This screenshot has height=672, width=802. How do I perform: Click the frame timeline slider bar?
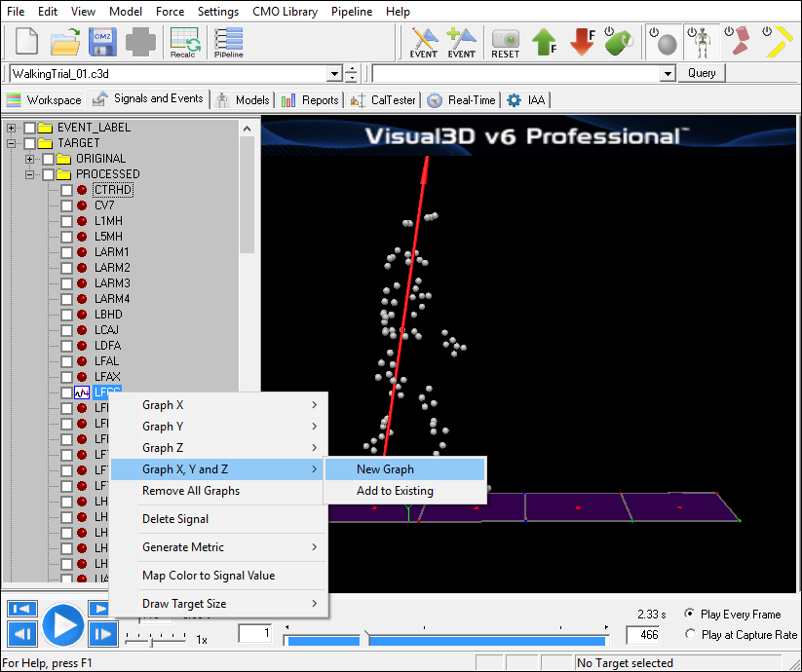[446, 640]
